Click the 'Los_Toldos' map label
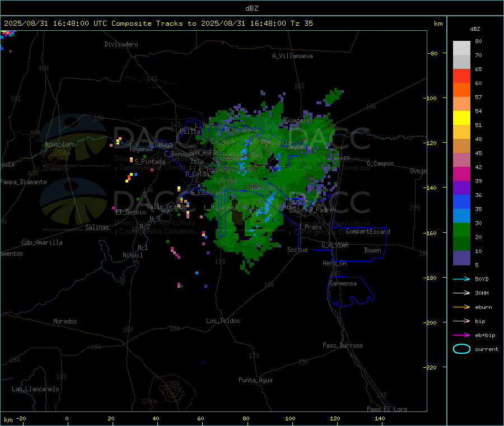The height and width of the screenshot is (426, 504). click(x=223, y=321)
